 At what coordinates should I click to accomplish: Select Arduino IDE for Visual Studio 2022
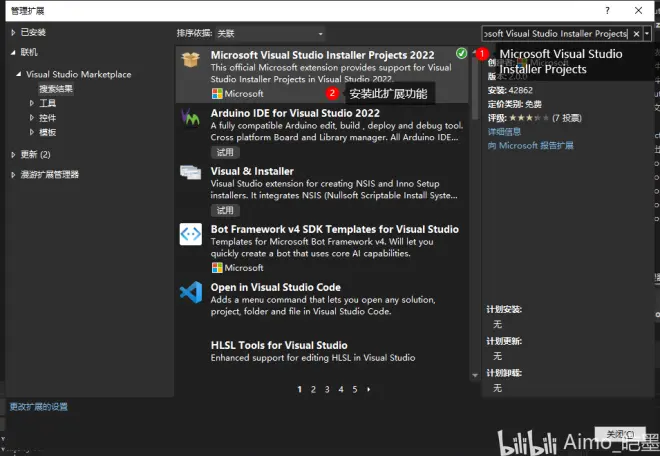[x=295, y=113]
